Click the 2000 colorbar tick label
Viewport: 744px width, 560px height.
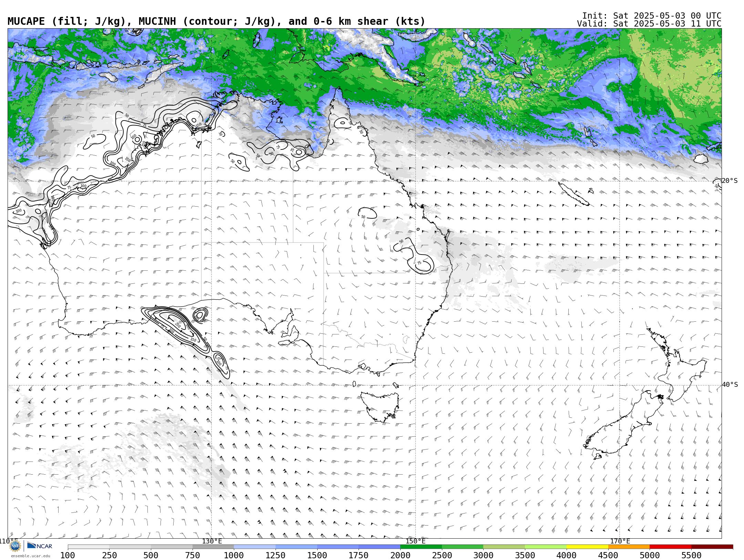(400, 556)
